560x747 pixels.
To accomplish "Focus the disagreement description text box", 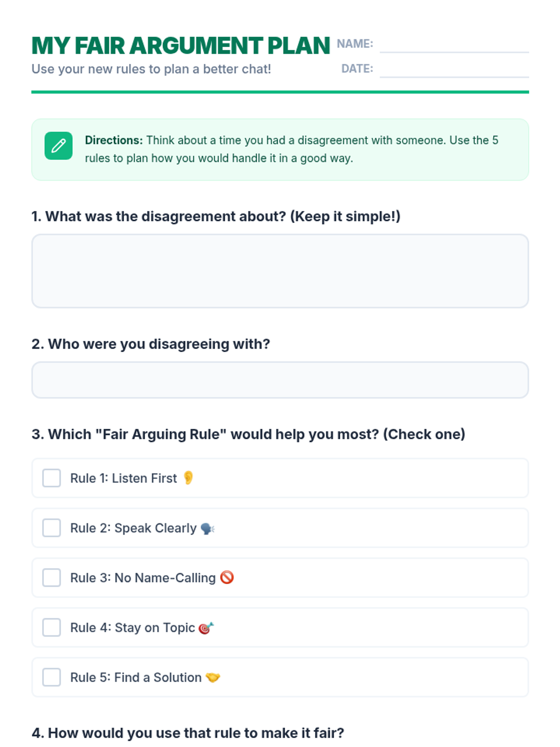I will pos(280,271).
